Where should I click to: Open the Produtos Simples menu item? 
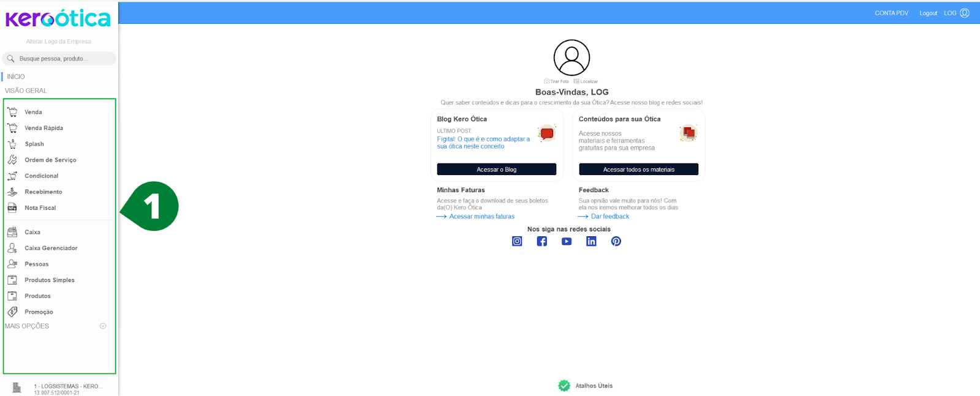pyautogui.click(x=49, y=280)
